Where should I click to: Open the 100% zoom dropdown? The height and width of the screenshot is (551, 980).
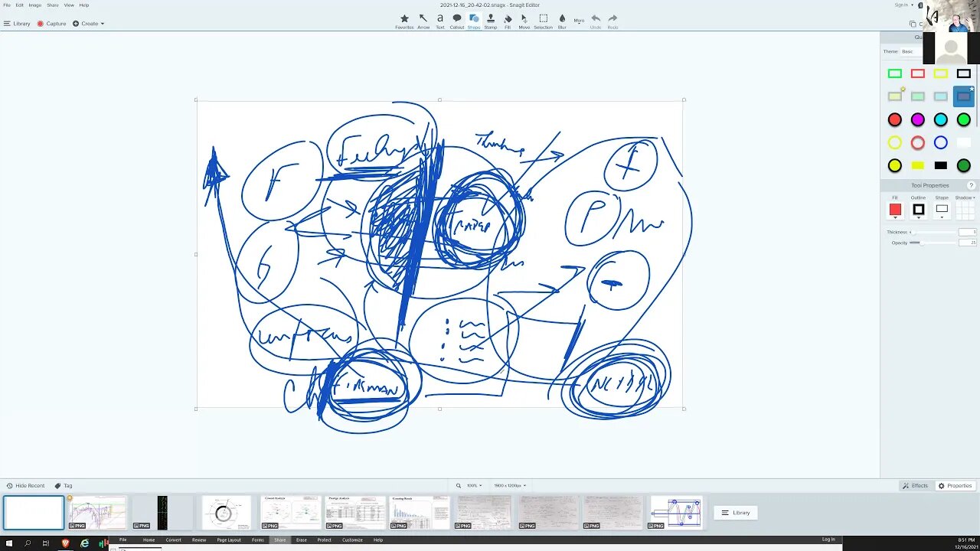[473, 486]
